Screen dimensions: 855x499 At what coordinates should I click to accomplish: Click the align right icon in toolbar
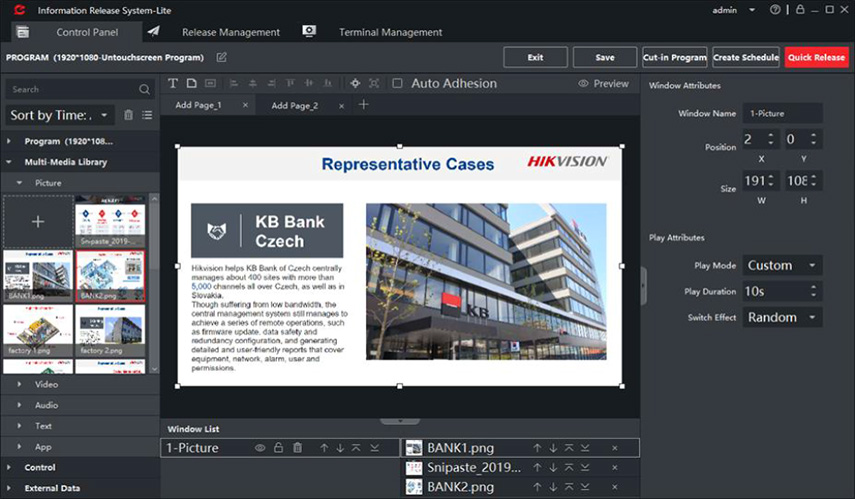click(271, 83)
